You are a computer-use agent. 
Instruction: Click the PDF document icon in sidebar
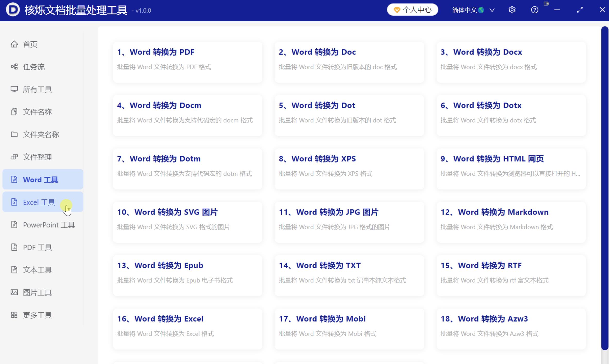tap(14, 247)
